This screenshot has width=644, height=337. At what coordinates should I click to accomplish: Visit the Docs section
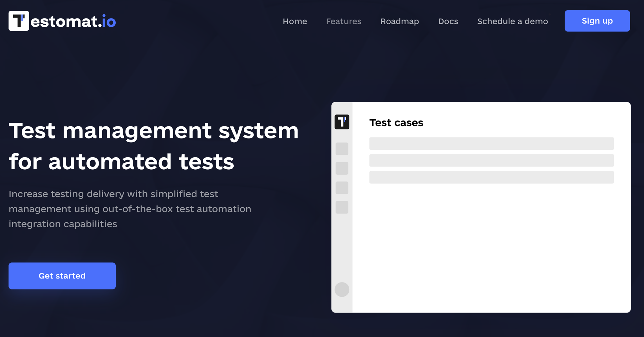coord(448,21)
